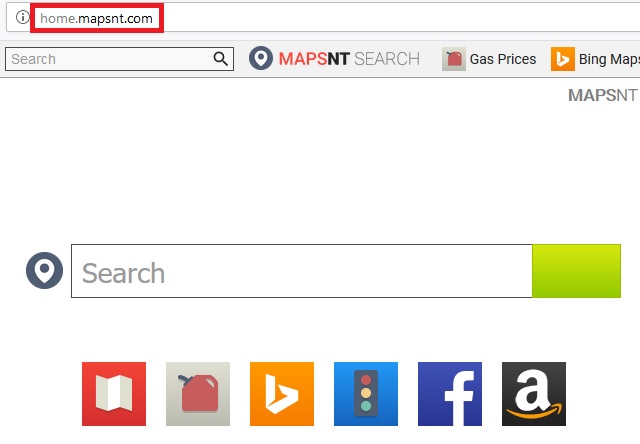The image size is (640, 444).
Task: Open the Amazon tile
Action: [534, 394]
